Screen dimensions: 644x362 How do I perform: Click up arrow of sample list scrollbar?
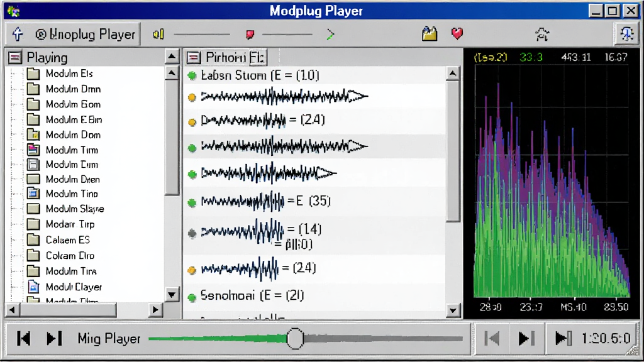pyautogui.click(x=453, y=74)
